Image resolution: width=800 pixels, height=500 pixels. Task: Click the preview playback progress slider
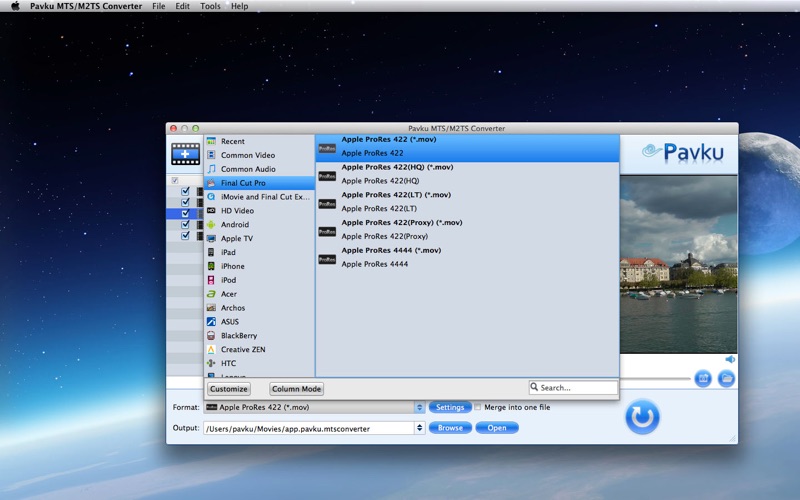pos(655,379)
